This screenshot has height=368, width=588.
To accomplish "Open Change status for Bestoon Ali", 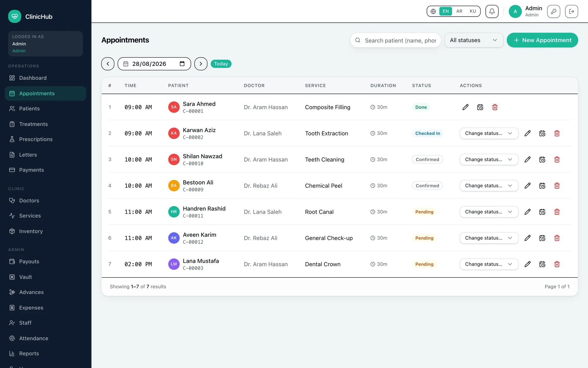I will point(489,186).
